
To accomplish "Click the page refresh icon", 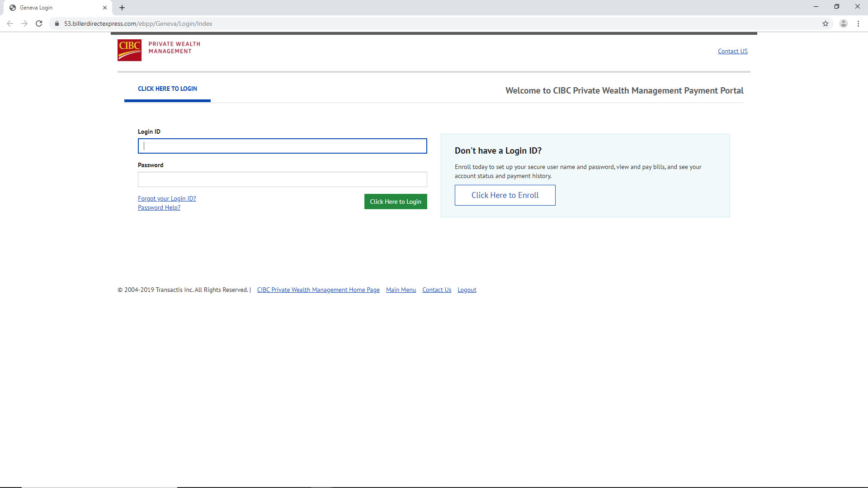I will click(x=39, y=24).
